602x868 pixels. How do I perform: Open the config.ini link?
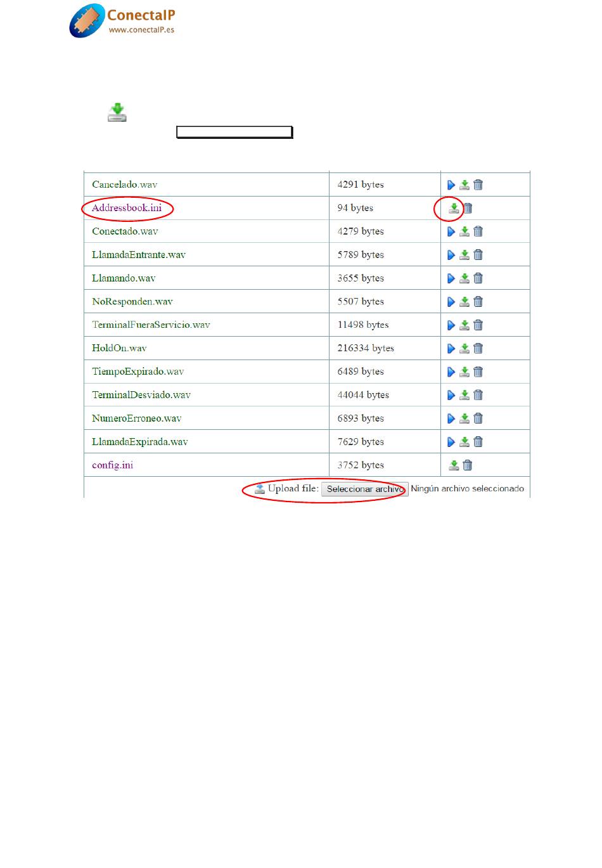click(113, 465)
